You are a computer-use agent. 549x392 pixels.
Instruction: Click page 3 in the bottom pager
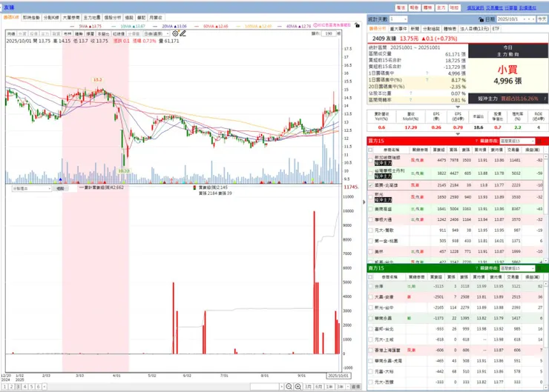[19, 386]
